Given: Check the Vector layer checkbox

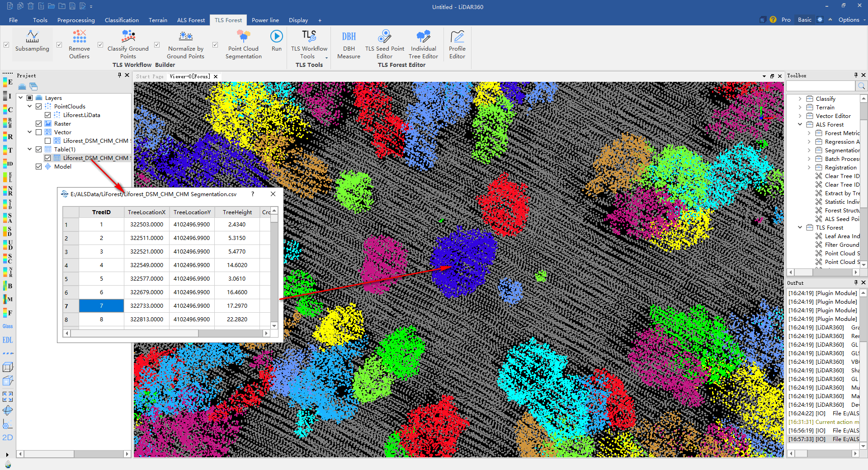Looking at the screenshot, I should coord(38,132).
